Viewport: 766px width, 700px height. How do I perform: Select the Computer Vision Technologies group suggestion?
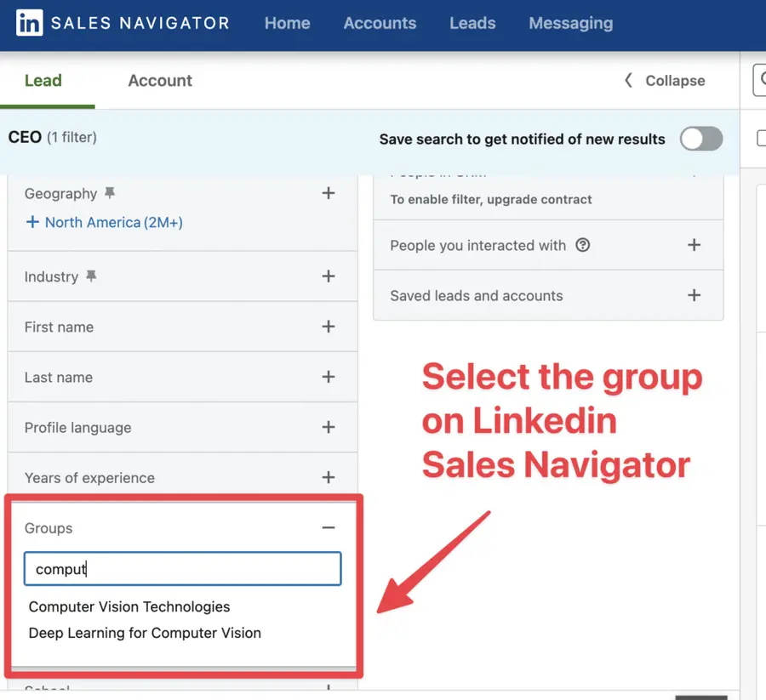(x=129, y=606)
